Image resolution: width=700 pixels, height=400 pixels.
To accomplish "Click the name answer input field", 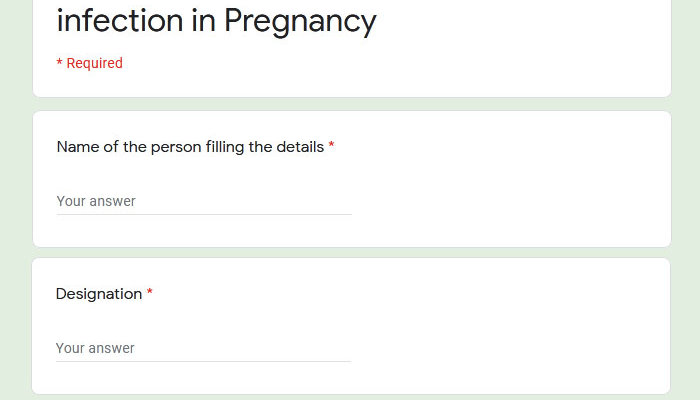I will point(204,201).
